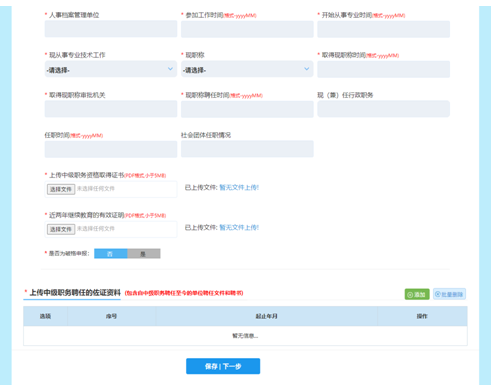The image size is (491, 385).
Task: Open the 现从事专业技术工作 dropdown
Action: coord(111,69)
